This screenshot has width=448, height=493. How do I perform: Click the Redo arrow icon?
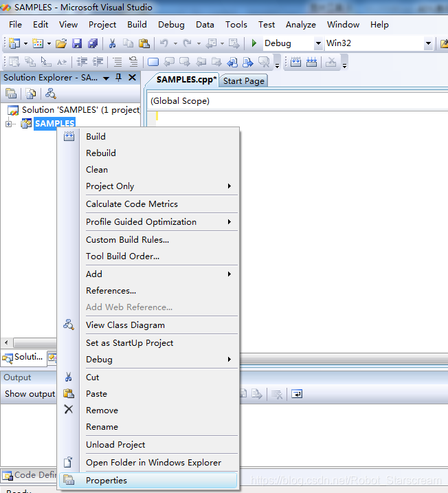click(188, 43)
